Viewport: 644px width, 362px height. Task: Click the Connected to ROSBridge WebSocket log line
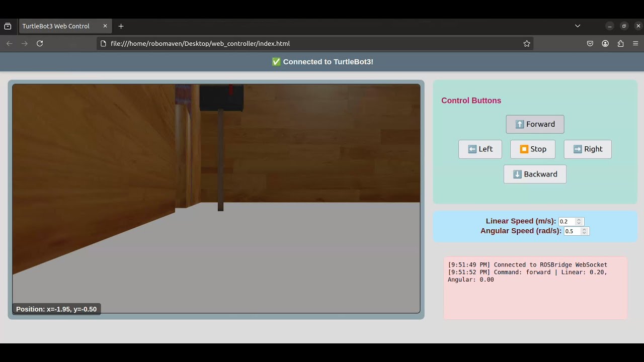coord(528,265)
